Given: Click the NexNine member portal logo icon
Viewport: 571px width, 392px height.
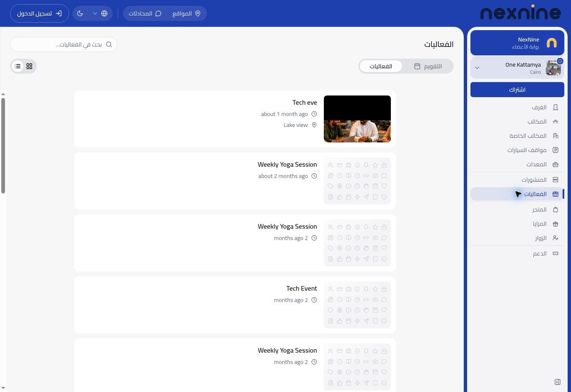Looking at the screenshot, I should [552, 43].
